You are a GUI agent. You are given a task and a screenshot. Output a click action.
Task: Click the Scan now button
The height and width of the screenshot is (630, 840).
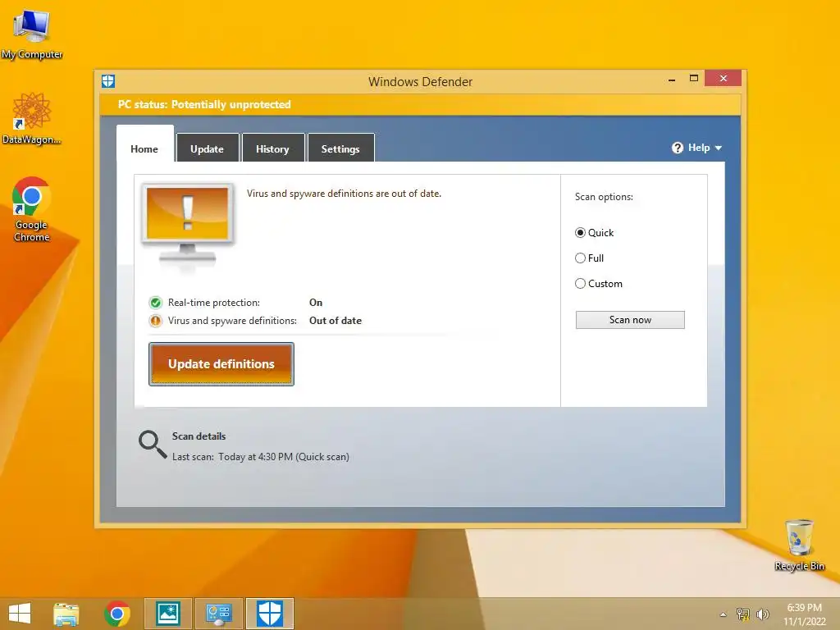(630, 320)
